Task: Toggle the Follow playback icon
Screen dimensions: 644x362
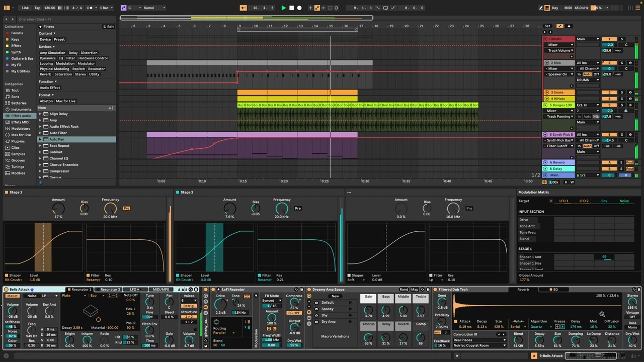Action: pos(244,8)
